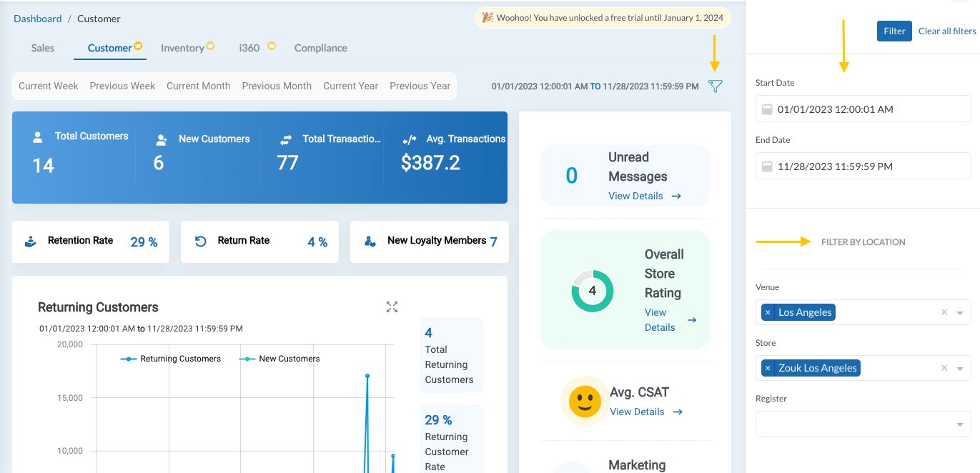980x473 pixels.
Task: Click the free trial notification banner
Action: [x=603, y=18]
